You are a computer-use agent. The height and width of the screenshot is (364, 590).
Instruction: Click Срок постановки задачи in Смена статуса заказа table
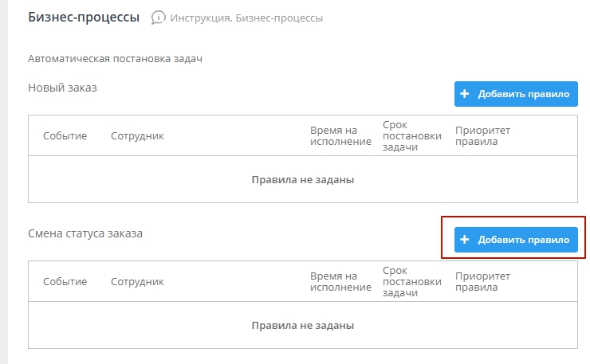411,281
